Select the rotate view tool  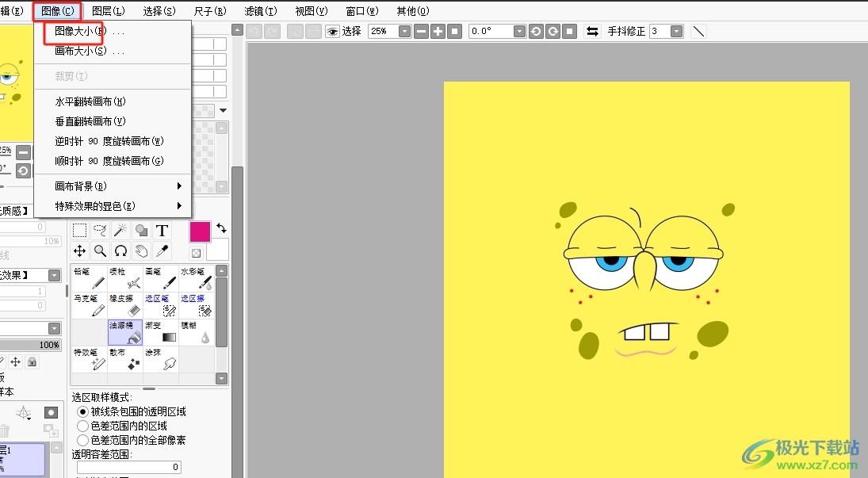click(120, 251)
